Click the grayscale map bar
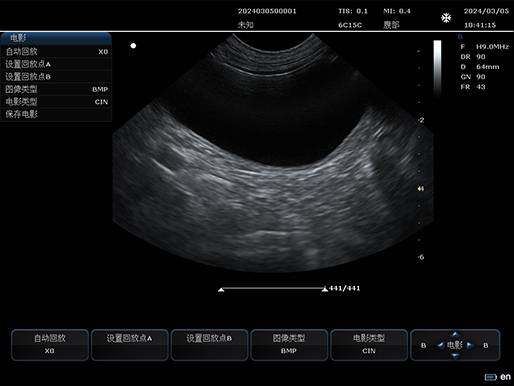514x386 pixels. (437, 69)
